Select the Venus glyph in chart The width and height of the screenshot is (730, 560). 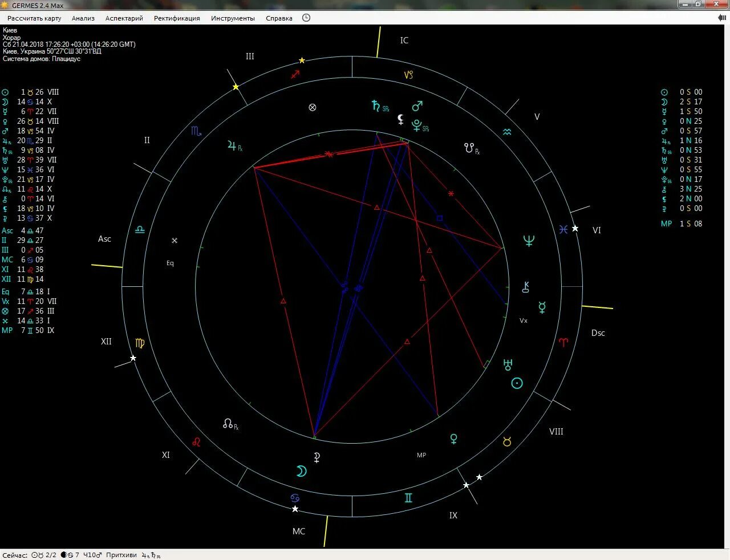tap(454, 439)
